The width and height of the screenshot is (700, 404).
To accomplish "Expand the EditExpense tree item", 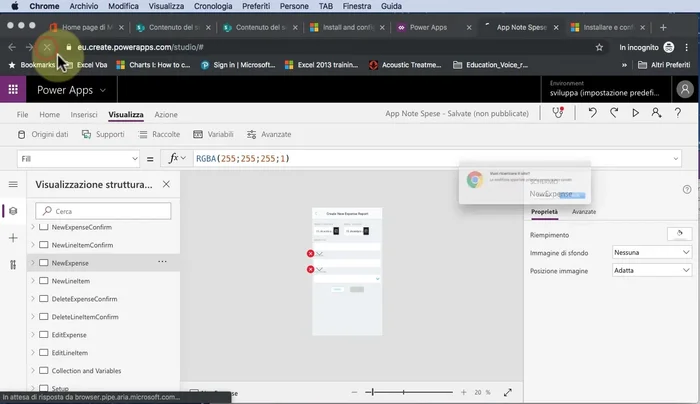I will click(32, 334).
